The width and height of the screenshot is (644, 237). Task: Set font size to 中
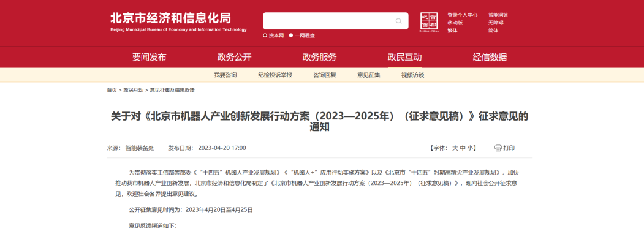(x=463, y=148)
